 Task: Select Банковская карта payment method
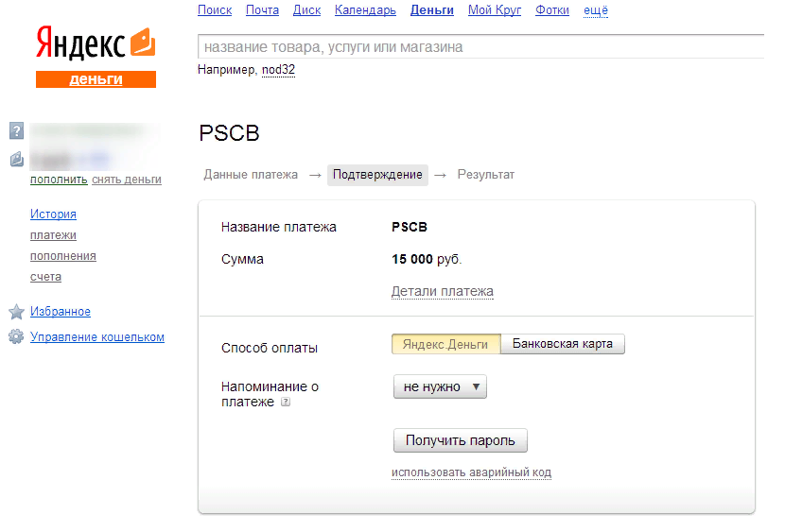563,344
